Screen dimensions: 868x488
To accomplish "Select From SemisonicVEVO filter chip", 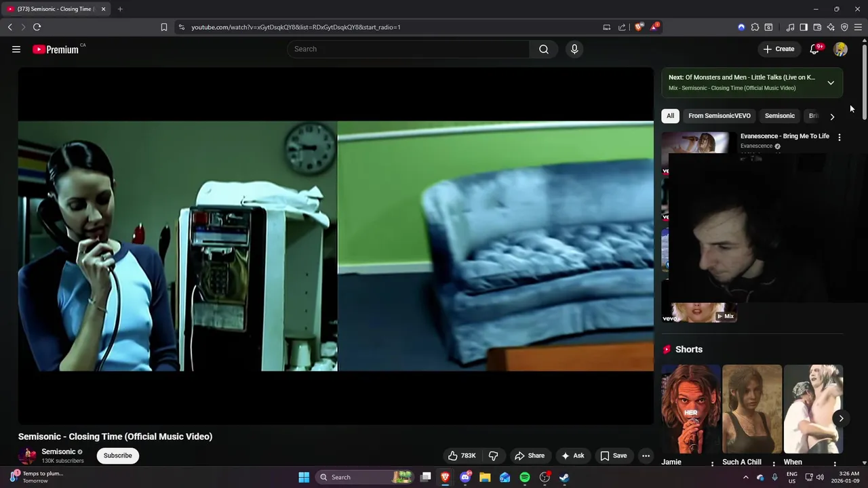I will pos(719,116).
